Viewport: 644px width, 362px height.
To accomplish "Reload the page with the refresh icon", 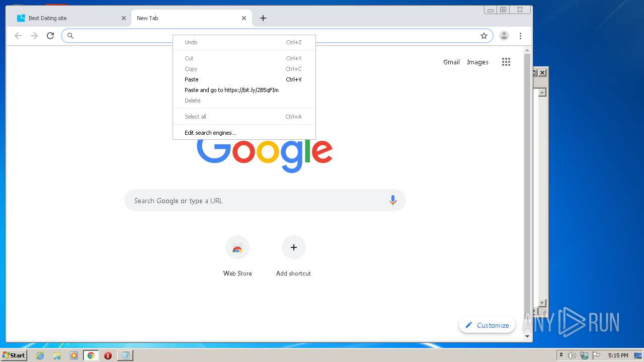I will click(x=50, y=36).
